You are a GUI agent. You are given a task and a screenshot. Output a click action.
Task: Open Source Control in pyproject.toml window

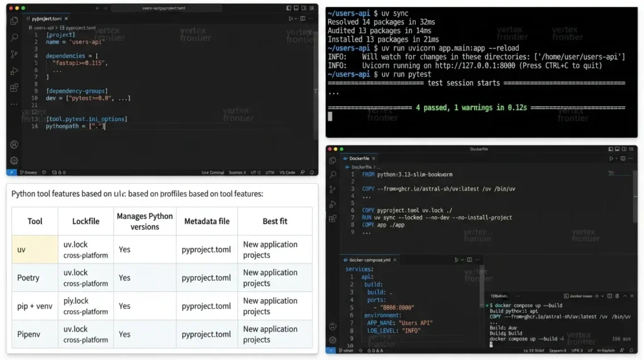(14, 54)
